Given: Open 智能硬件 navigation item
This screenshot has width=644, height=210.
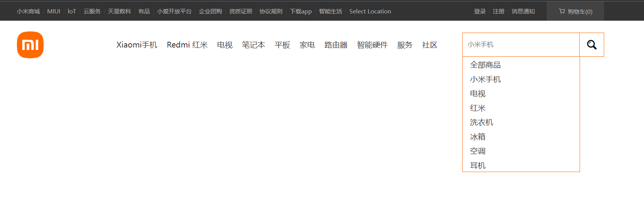Looking at the screenshot, I should coord(372,45).
